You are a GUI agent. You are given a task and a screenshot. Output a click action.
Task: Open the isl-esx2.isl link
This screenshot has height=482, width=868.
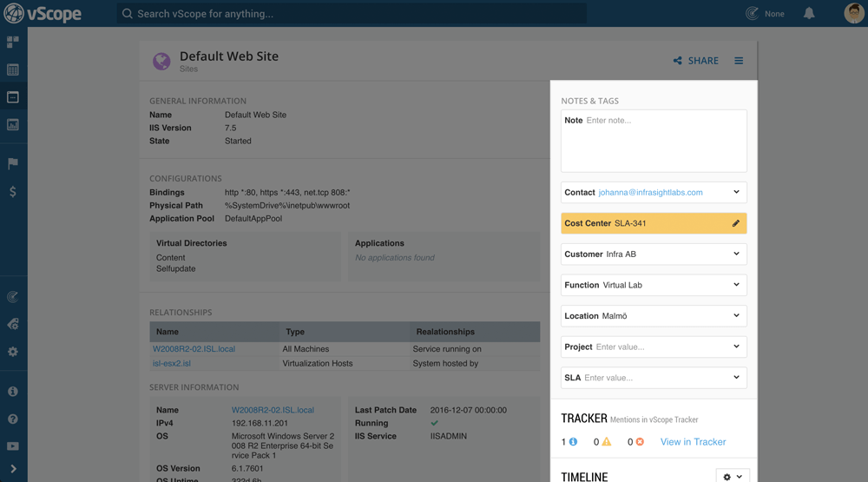(x=172, y=363)
